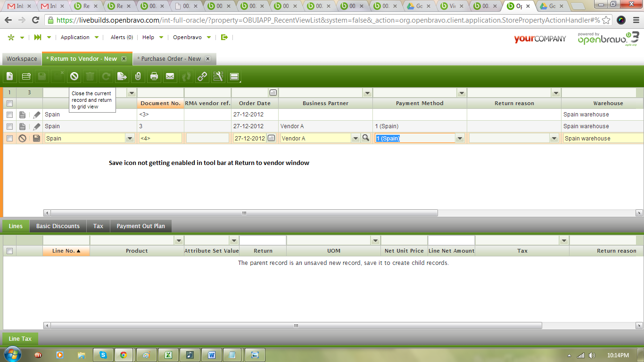Sort by the Line No. column header
The image size is (644, 362).
(x=66, y=251)
